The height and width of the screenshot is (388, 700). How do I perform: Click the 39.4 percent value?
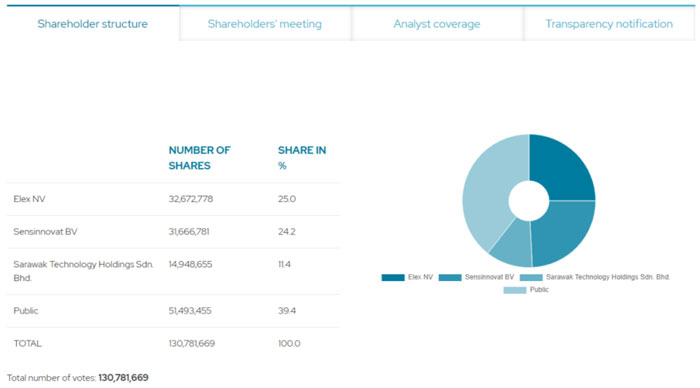coord(287,311)
